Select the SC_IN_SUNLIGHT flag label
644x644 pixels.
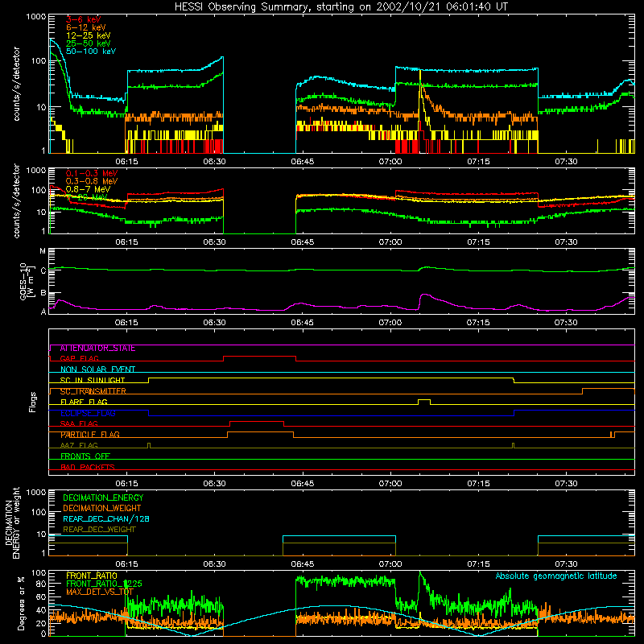(93, 380)
